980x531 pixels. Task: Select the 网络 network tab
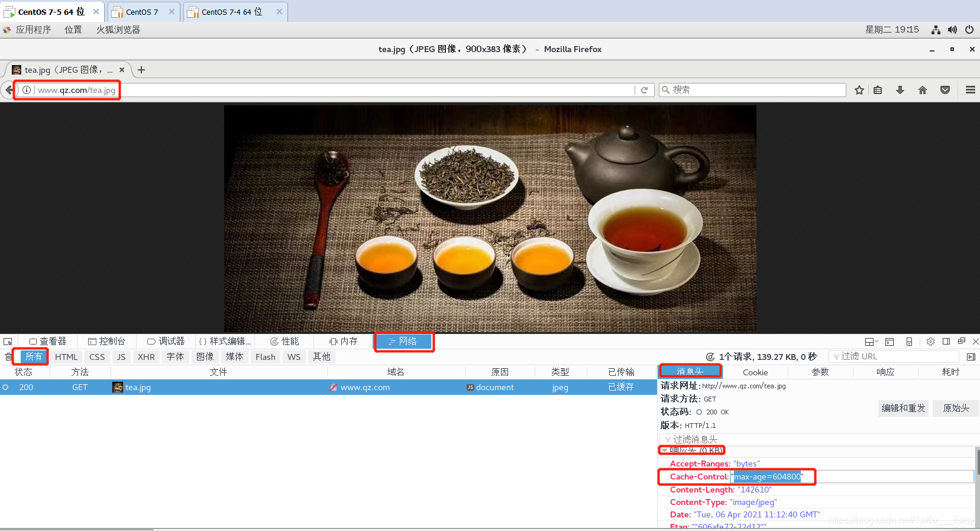[403, 342]
